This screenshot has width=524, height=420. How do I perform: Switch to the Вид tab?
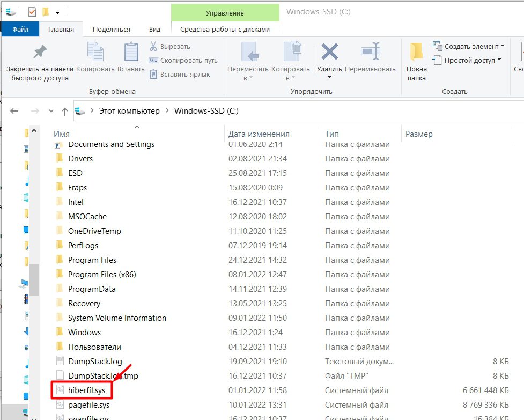click(154, 30)
